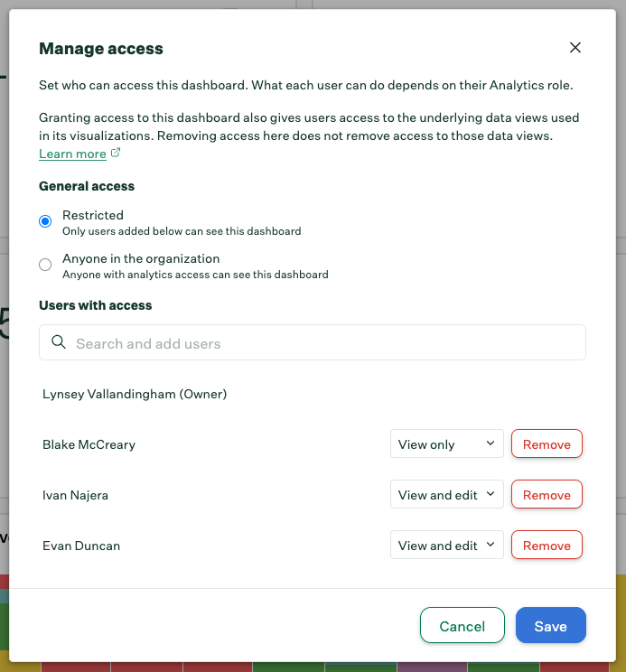Click the General access heading
This screenshot has width=626, height=672.
87,186
